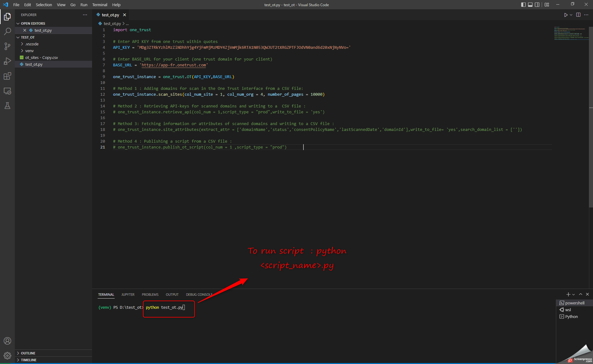Open editor More Actions ellipsis
This screenshot has width=593, height=364.
[x=586, y=15]
